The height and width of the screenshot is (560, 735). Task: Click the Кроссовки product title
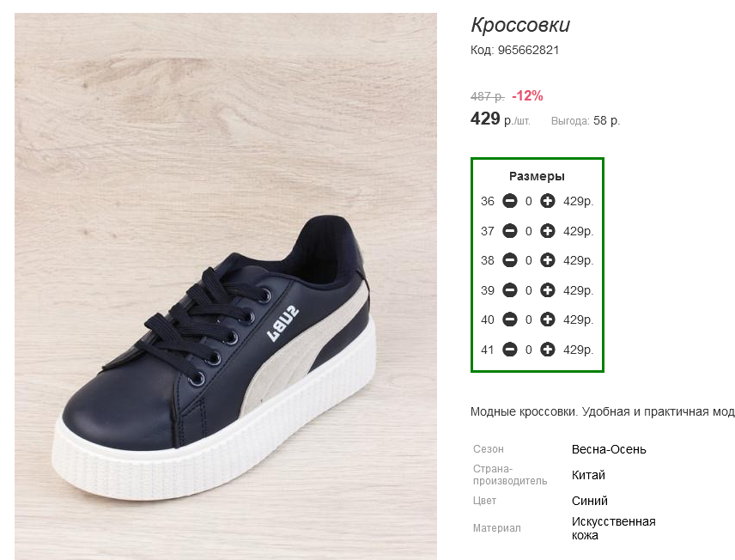click(520, 25)
